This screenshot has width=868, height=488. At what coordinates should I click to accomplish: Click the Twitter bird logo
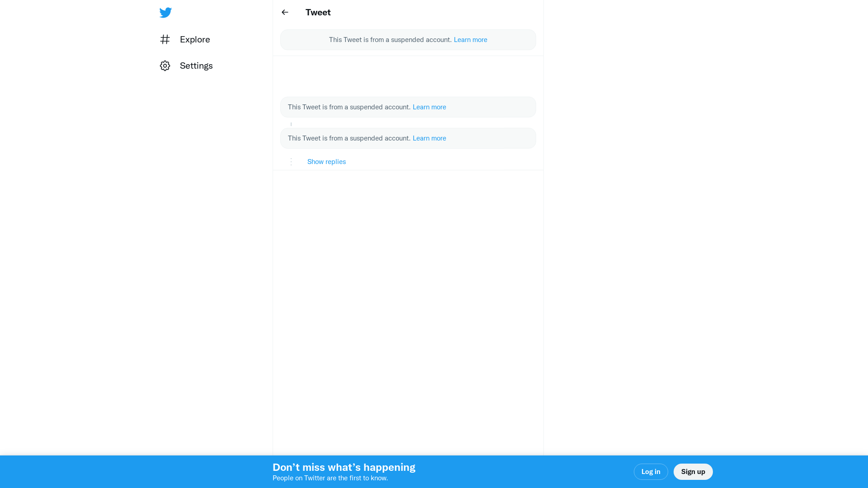(x=165, y=13)
